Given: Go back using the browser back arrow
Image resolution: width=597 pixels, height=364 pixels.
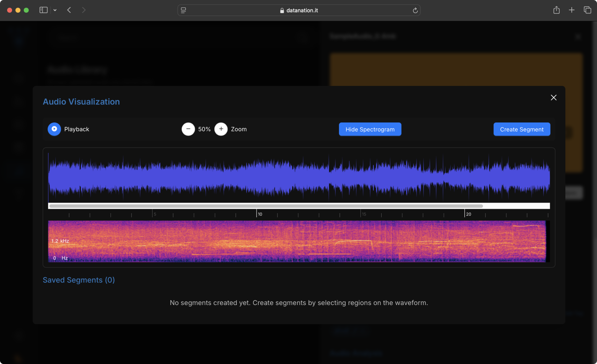Looking at the screenshot, I should click(x=69, y=10).
